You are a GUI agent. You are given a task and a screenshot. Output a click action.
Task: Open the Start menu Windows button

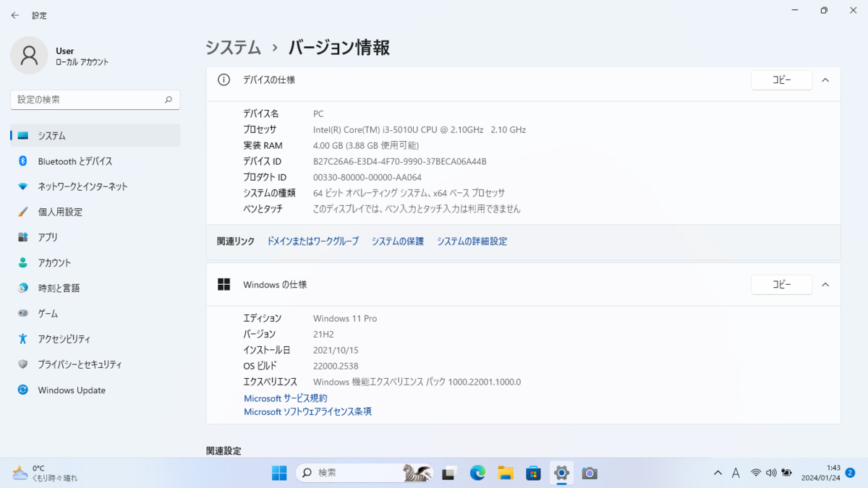[279, 473]
